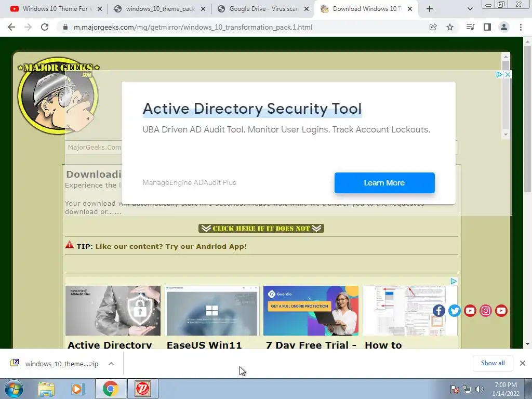This screenshot has height=399, width=532.
Task: Toggle the Chrome side panel
Action: tap(487, 27)
